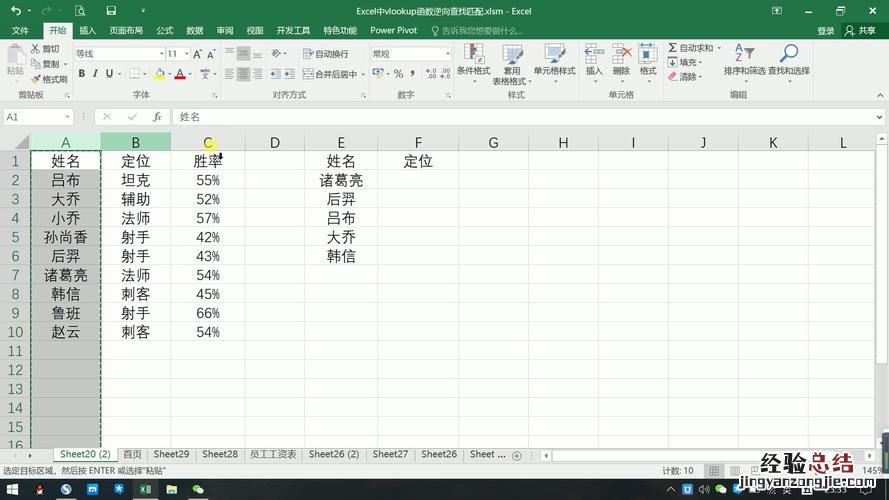
Task: Click the Format Painter (格式刷) icon
Action: pyautogui.click(x=36, y=79)
